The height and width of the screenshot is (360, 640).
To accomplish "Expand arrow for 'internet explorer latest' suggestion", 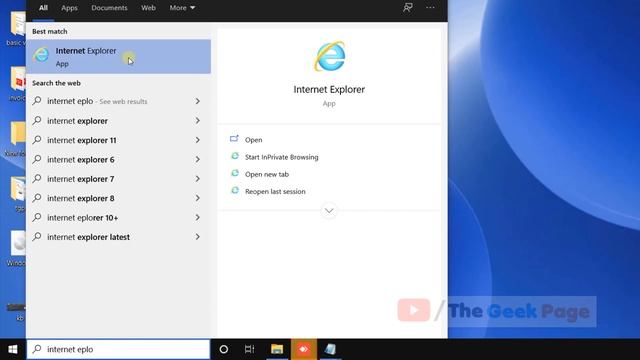I will point(198,237).
